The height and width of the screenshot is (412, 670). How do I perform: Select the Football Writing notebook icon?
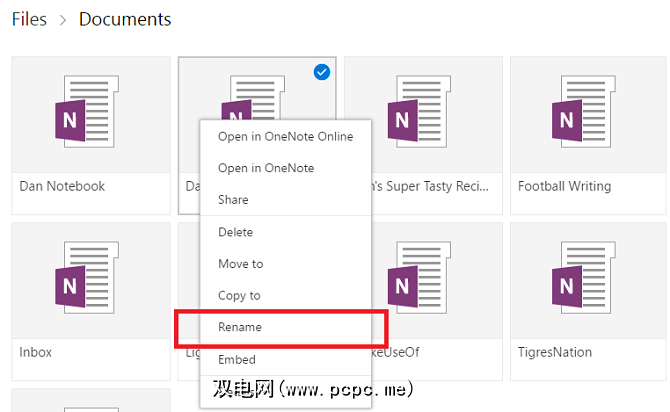(584, 112)
